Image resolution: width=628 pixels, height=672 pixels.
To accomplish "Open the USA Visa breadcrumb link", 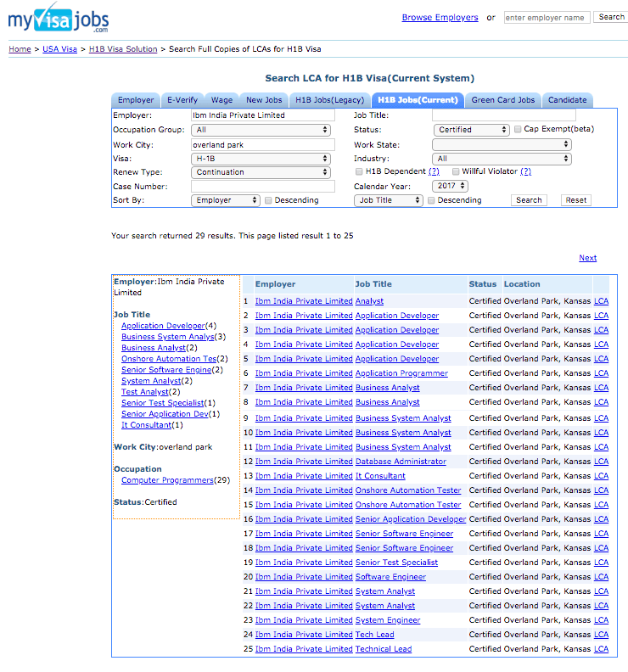I will pyautogui.click(x=59, y=49).
